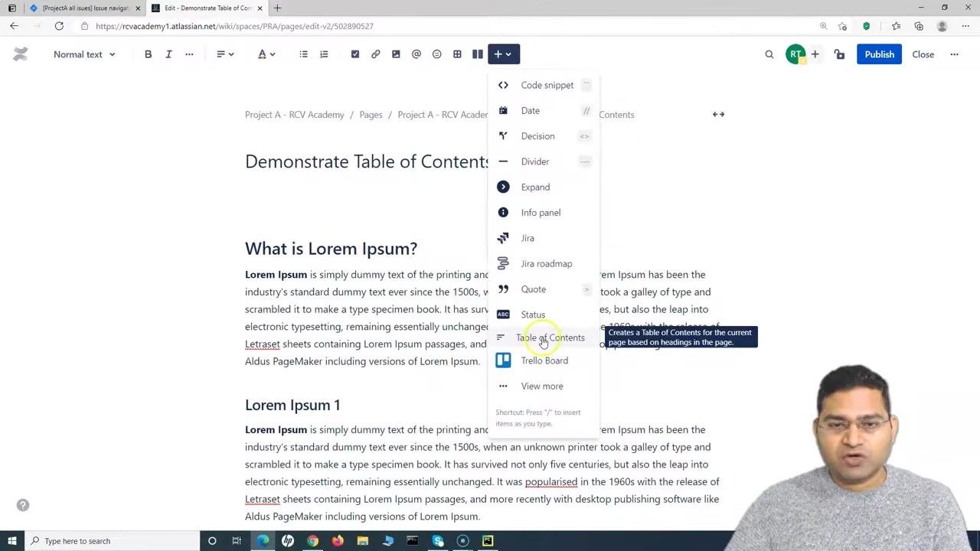Viewport: 980px width, 551px height.
Task: Open Windows Start menu
Action: (13, 541)
